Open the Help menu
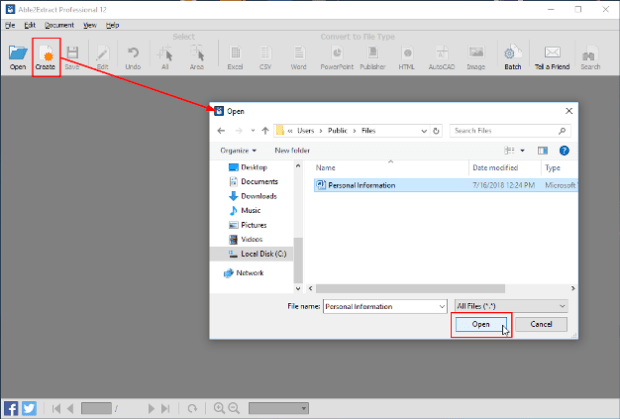Image resolution: width=620 pixels, height=419 pixels. (112, 25)
